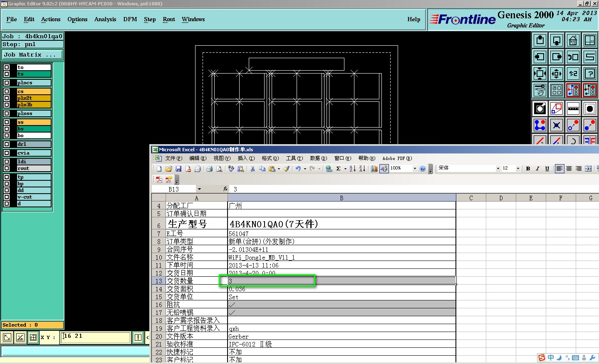
Task: Click the exclamation mark button beside coordinates
Action: [138, 337]
